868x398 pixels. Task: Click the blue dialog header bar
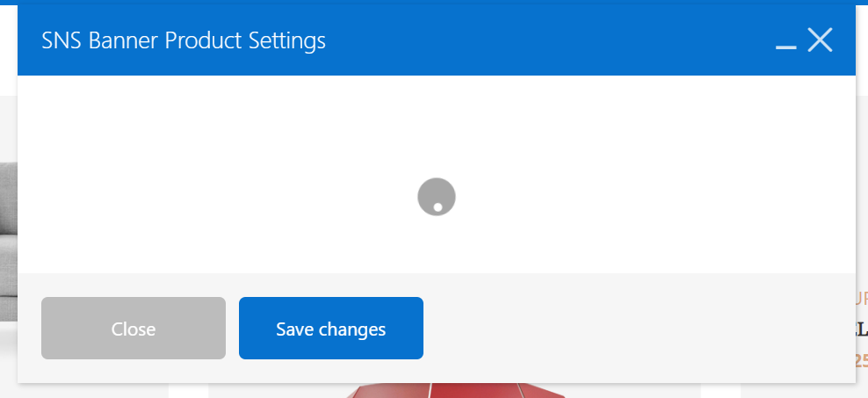545,40
